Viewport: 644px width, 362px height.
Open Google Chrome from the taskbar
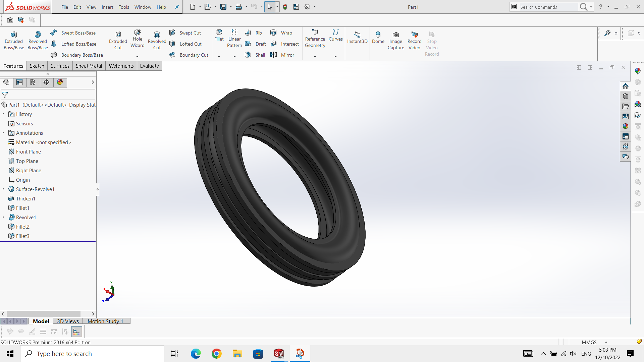217,354
